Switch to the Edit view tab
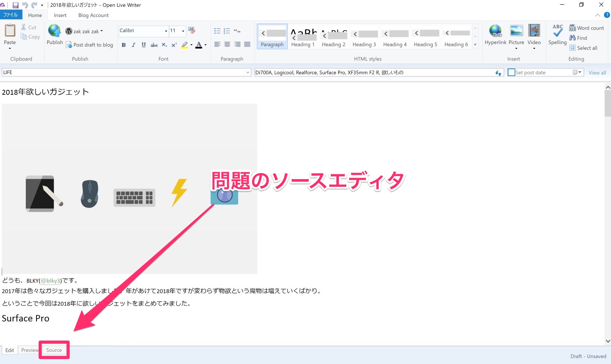611x364 pixels. 10,350
